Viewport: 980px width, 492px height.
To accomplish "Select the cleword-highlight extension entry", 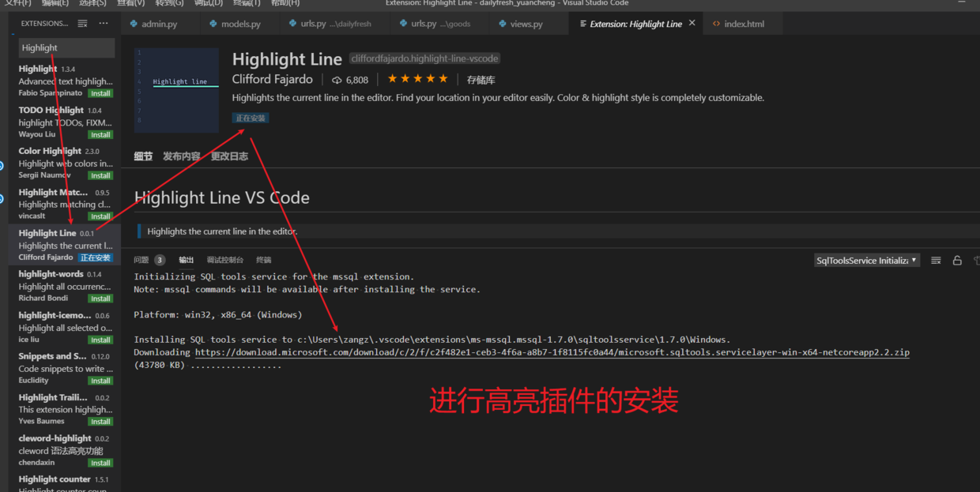I will click(x=66, y=450).
